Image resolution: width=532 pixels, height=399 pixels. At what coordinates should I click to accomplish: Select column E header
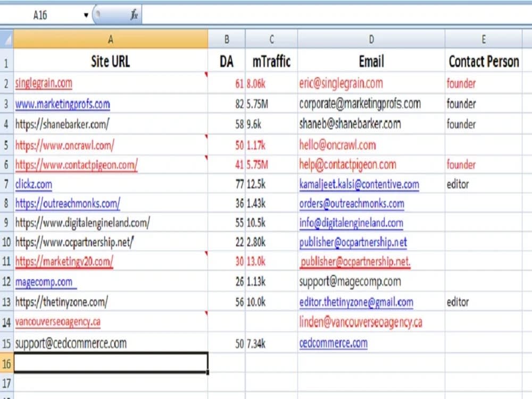point(484,39)
